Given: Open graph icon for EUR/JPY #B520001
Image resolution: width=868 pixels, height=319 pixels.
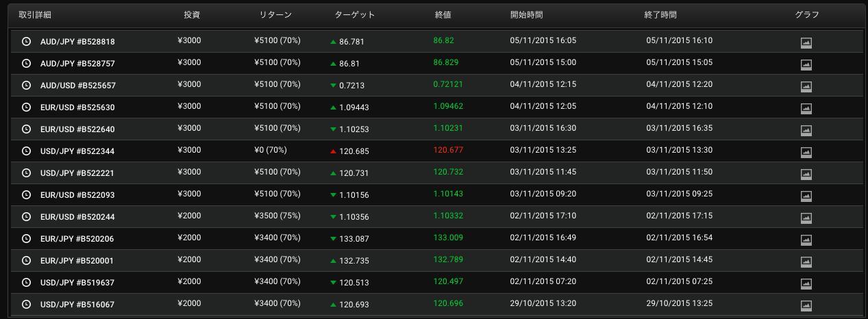Looking at the screenshot, I should tap(806, 261).
